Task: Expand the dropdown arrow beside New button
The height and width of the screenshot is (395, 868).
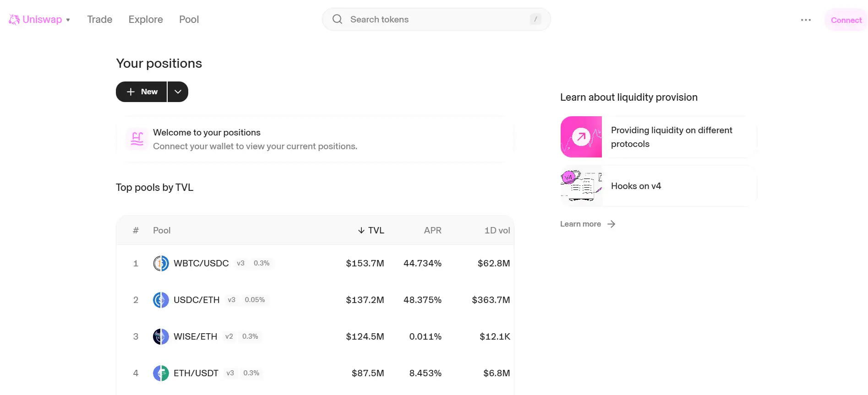Action: pyautogui.click(x=178, y=92)
